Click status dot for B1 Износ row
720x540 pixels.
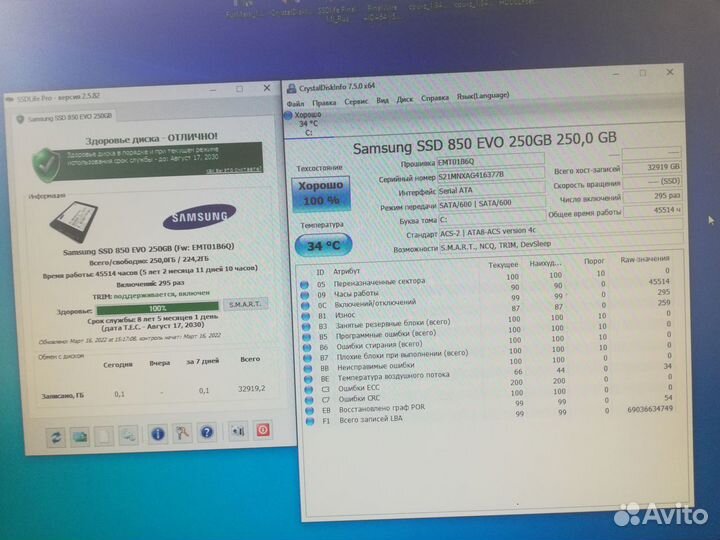click(305, 316)
